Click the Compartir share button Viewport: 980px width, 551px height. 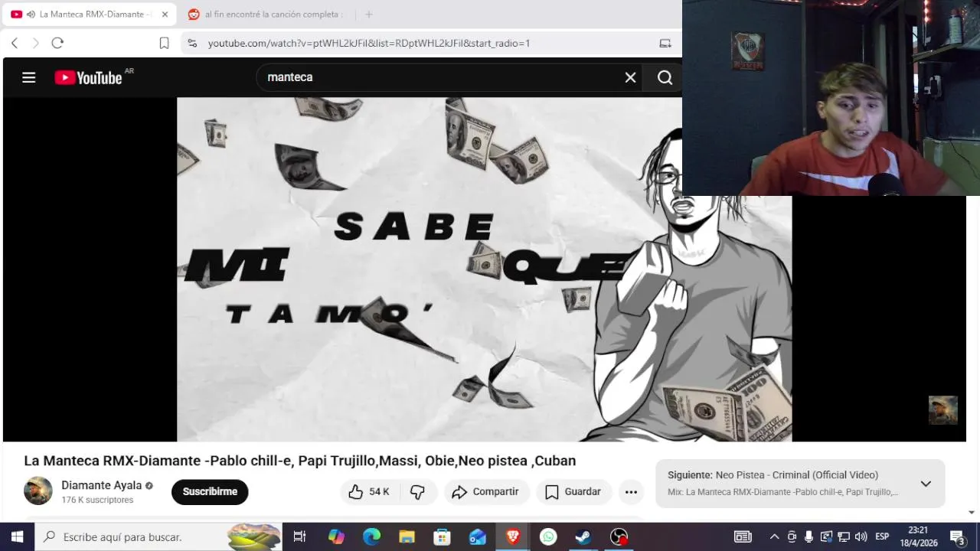(x=485, y=491)
